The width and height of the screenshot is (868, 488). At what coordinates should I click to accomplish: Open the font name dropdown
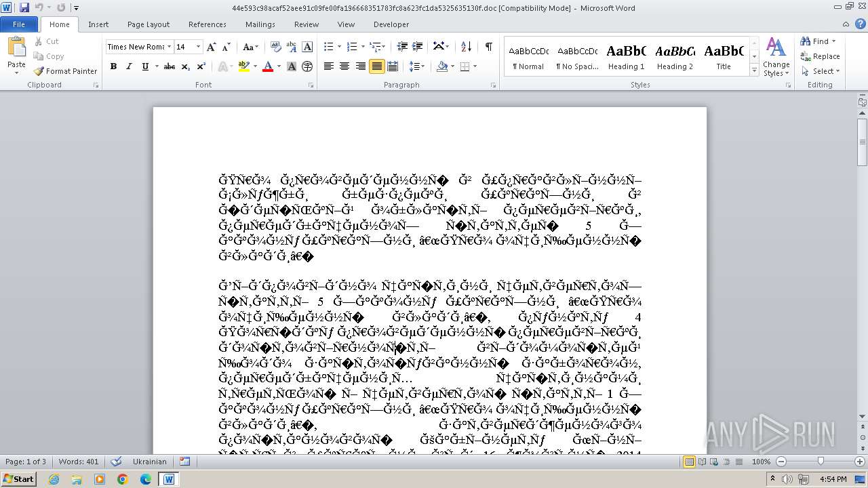169,47
